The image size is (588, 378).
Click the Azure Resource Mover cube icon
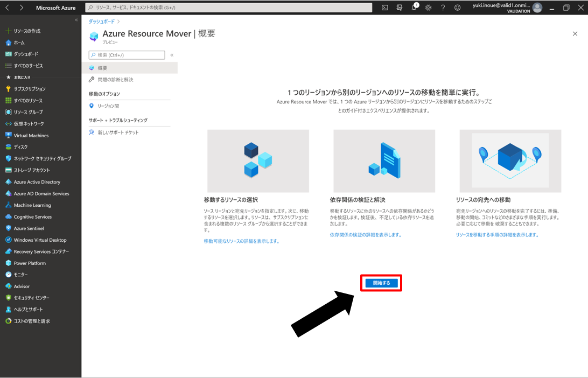tap(94, 36)
